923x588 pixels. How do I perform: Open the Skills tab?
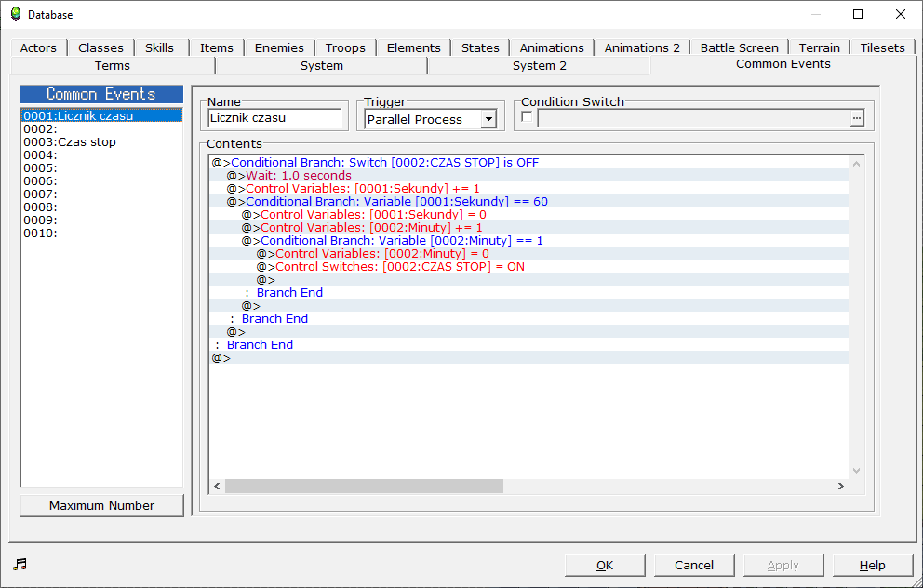coord(159,47)
